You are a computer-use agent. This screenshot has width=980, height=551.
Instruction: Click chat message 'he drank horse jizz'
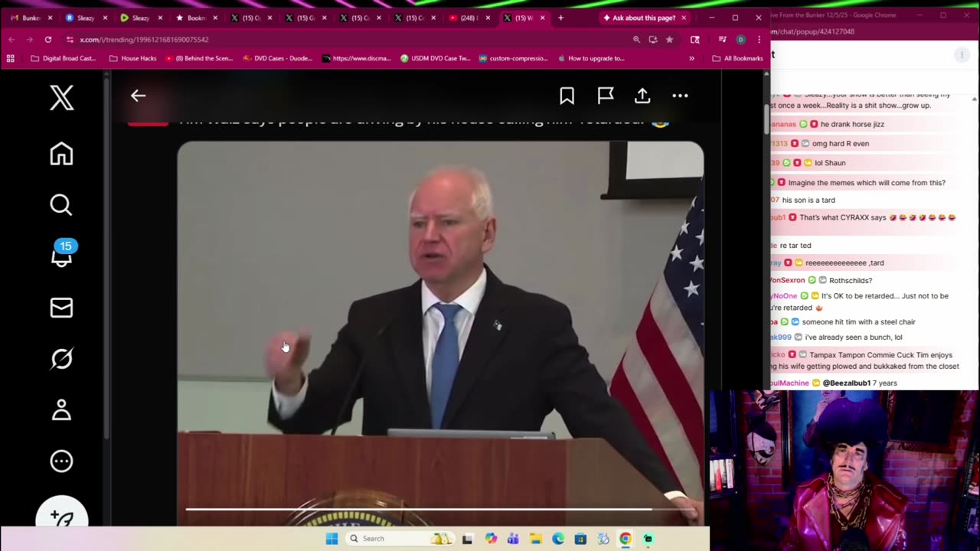coord(853,124)
